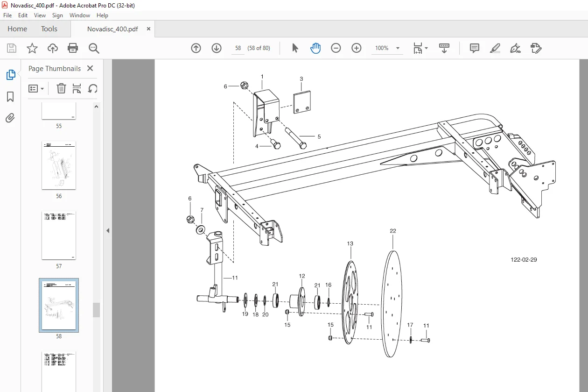Open the Window menu
The width and height of the screenshot is (588, 392).
[80, 15]
